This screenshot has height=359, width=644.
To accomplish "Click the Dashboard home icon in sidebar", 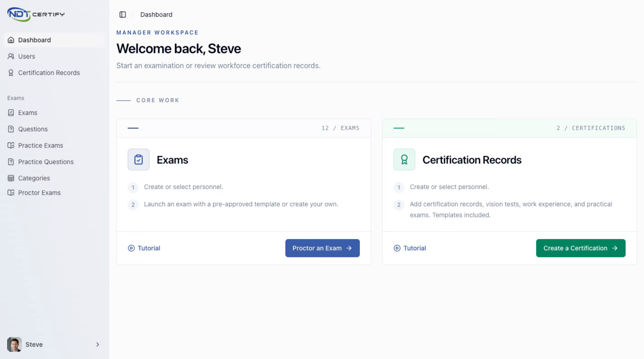I will point(11,40).
